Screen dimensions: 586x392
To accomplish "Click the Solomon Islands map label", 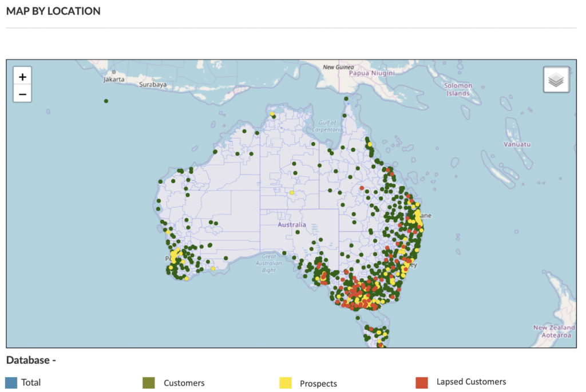I will (x=458, y=89).
